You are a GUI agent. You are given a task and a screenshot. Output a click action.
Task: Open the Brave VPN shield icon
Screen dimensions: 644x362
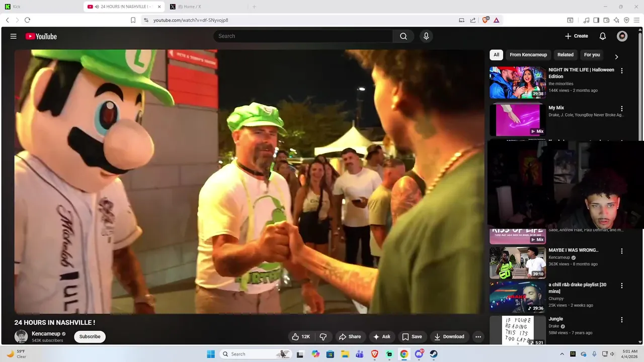point(626,20)
